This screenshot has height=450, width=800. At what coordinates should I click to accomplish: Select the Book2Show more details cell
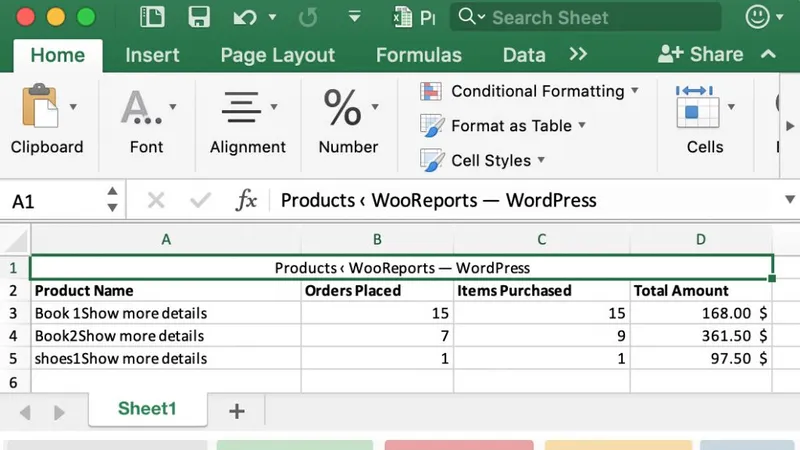click(166, 336)
